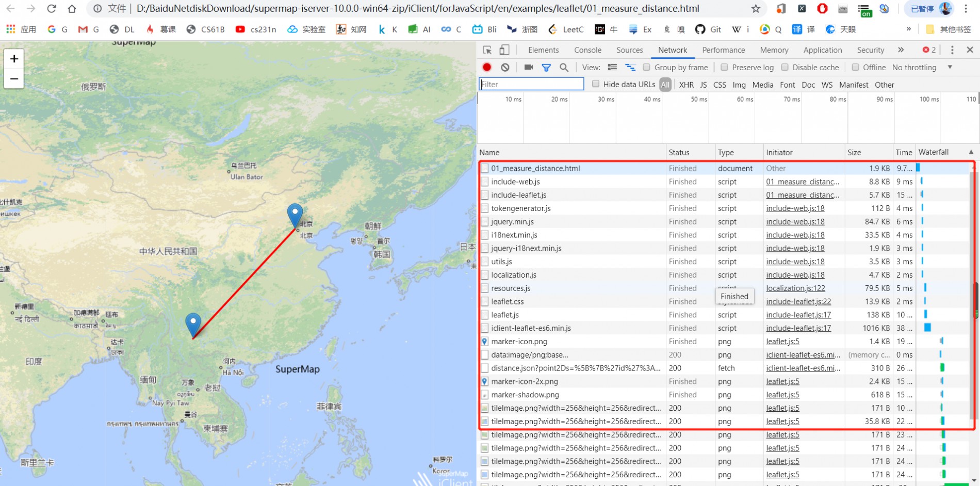Clear the network log
The height and width of the screenshot is (486, 980).
[x=505, y=67]
